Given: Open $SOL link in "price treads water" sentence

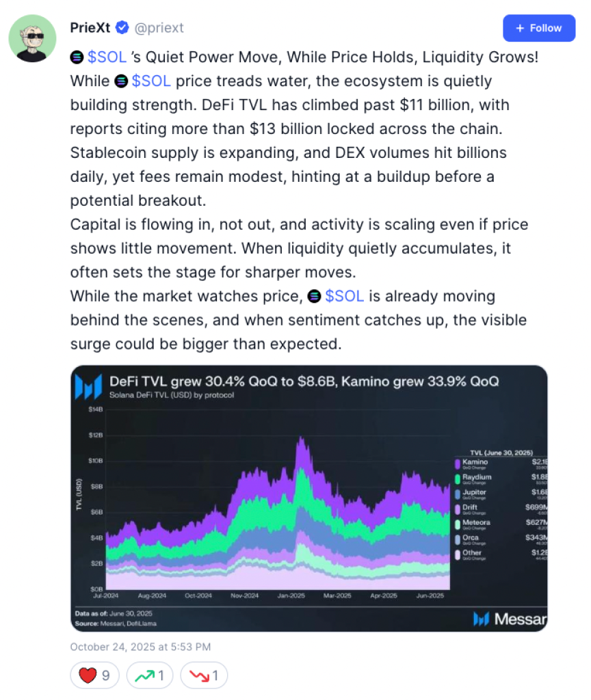Looking at the screenshot, I should point(151,81).
